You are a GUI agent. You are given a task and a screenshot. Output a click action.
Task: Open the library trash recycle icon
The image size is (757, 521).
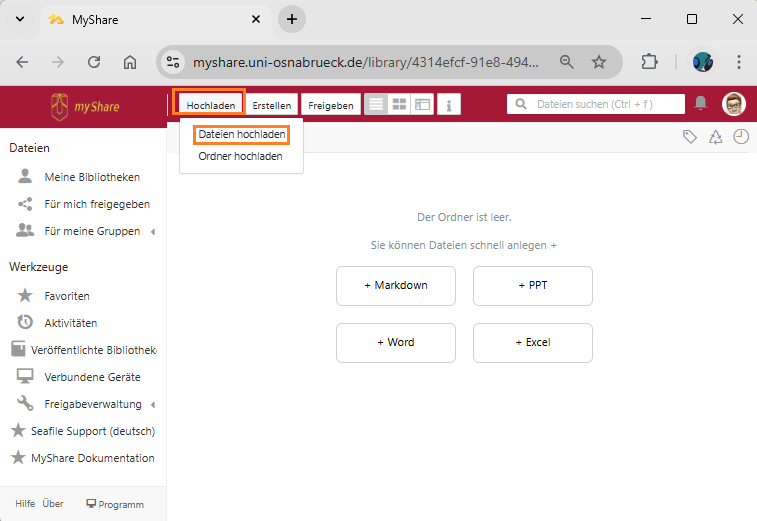[715, 137]
